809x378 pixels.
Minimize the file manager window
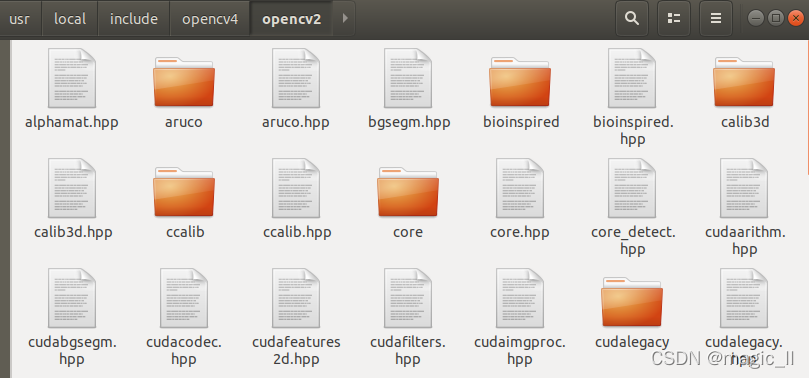pos(756,19)
